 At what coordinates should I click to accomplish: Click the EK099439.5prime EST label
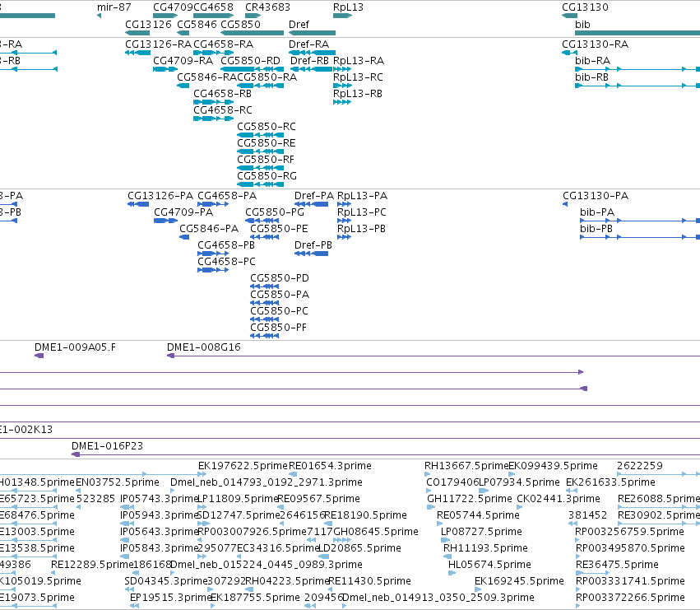553,466
